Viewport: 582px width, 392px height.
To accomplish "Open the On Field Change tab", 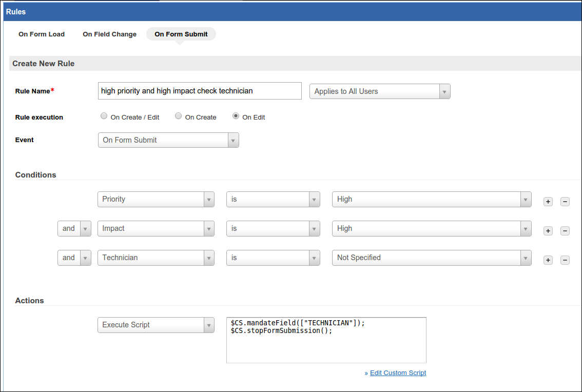I will (109, 34).
